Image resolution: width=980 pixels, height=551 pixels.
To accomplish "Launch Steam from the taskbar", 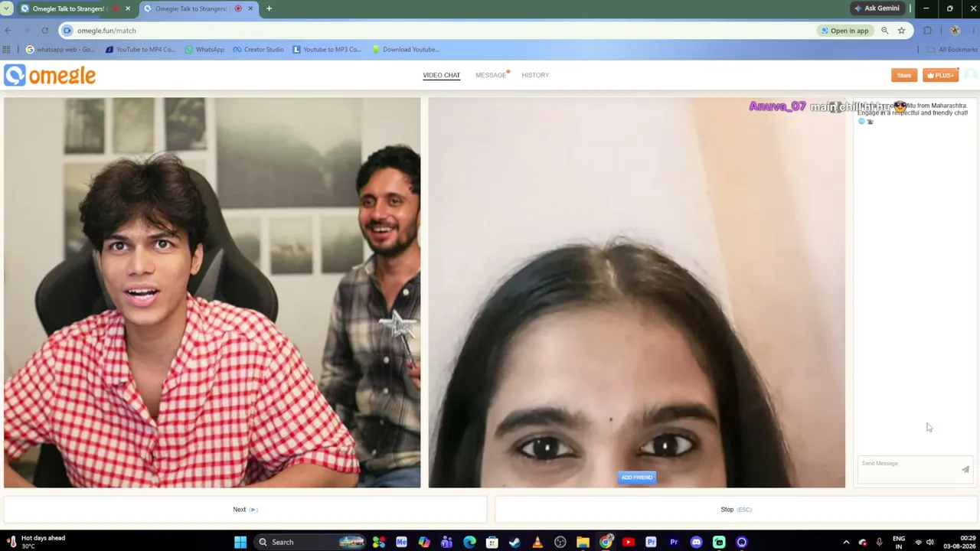I will 514,542.
